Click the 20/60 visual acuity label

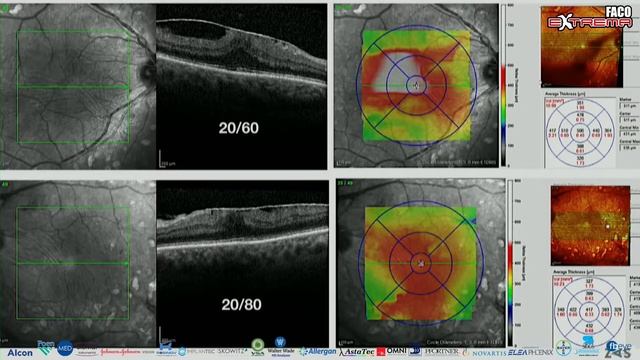tap(239, 128)
